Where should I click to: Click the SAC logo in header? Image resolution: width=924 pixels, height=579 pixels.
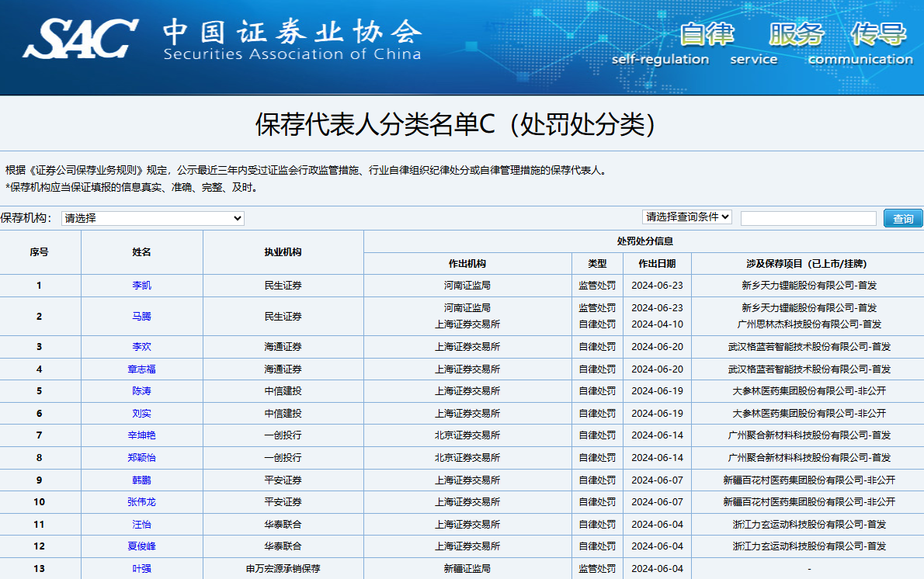(82, 37)
